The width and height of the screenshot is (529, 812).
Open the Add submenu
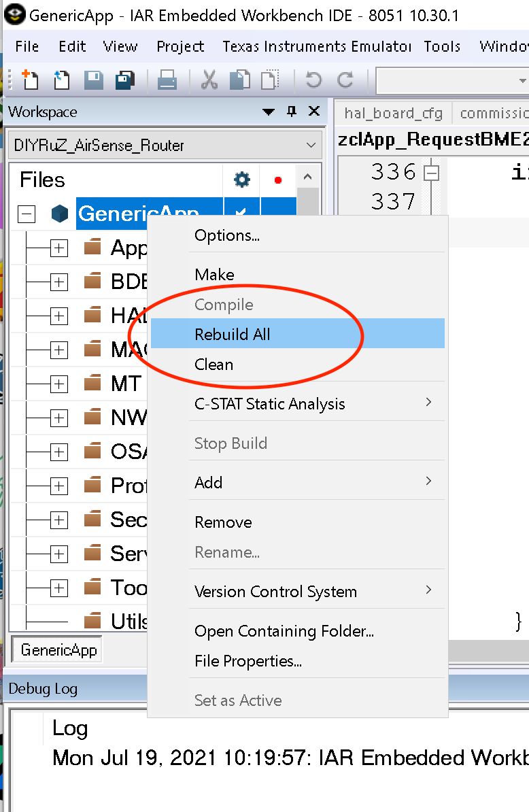pos(298,483)
